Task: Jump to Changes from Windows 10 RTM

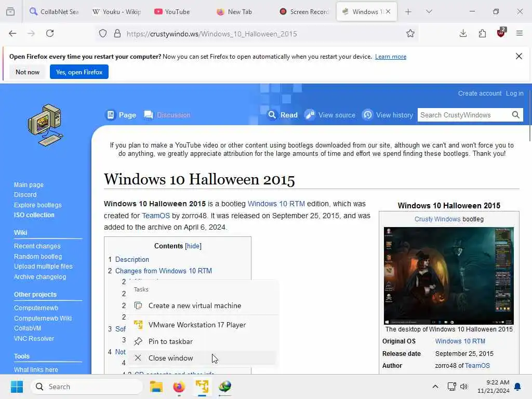Action: point(164,271)
